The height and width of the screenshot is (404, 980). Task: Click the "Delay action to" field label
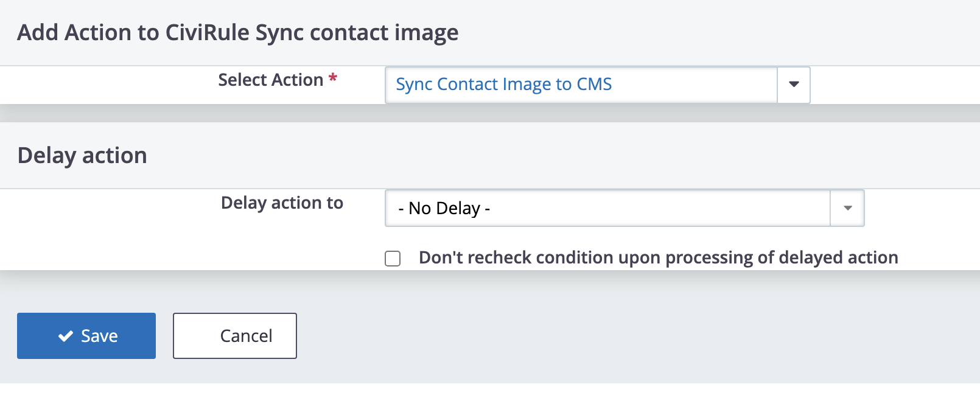(282, 203)
